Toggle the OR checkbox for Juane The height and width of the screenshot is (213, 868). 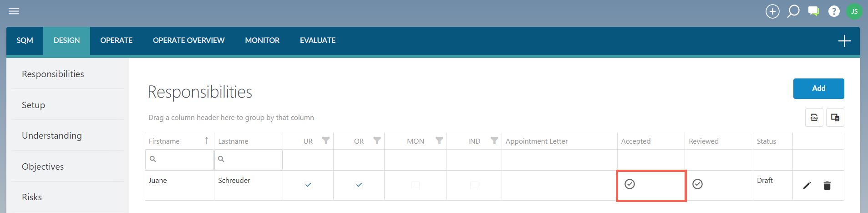359,185
